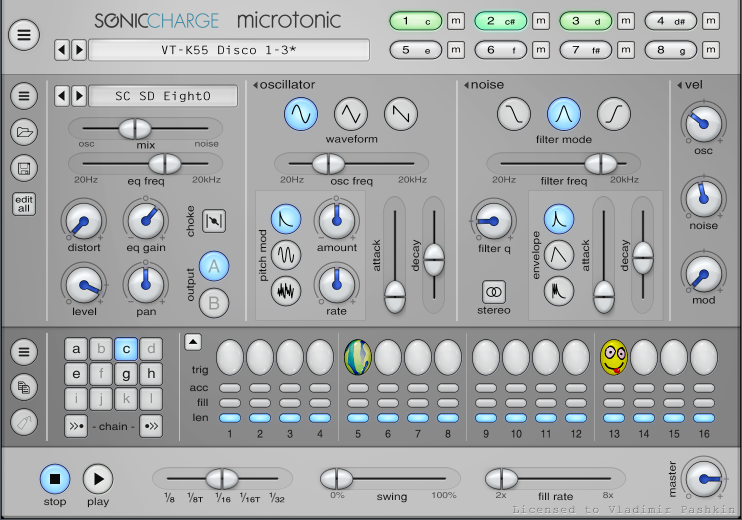Start playback with play button
The image size is (742, 520).
(x=98, y=479)
